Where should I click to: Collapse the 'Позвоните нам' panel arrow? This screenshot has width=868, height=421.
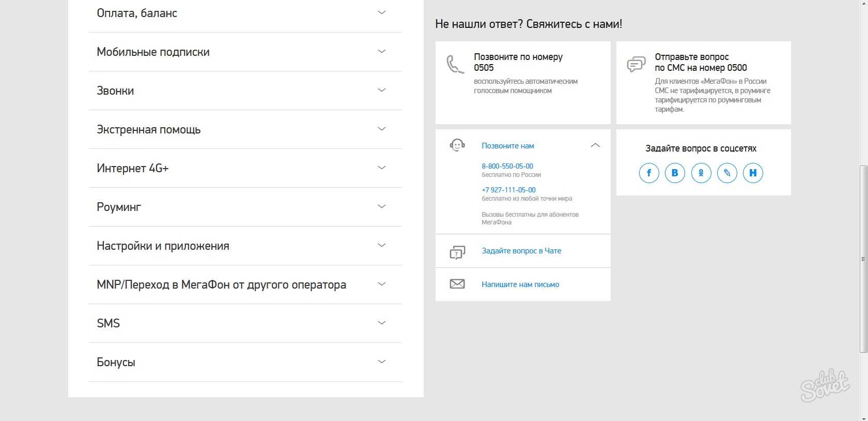click(595, 145)
